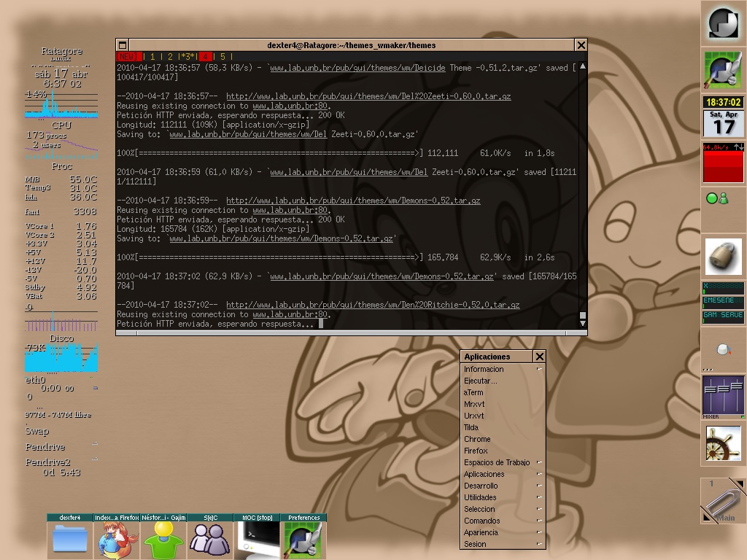Switch to the Firefox Index window icon
The image size is (747, 560).
117,536
